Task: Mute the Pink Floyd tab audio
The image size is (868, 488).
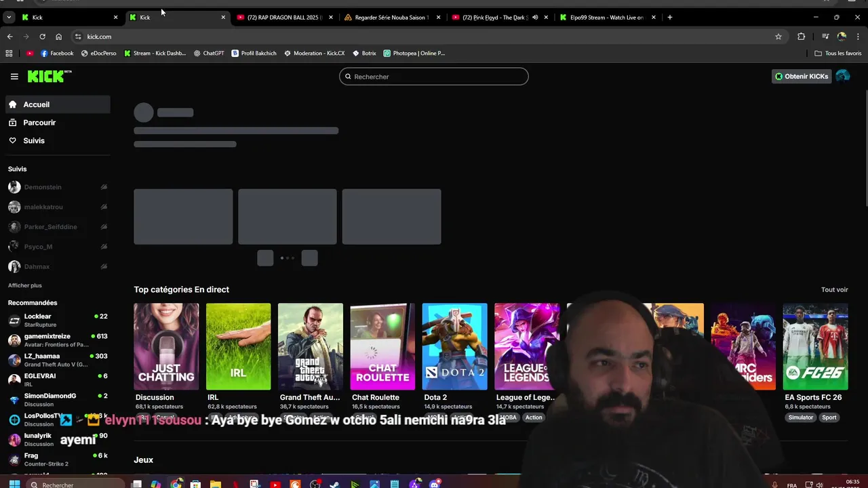Action: pos(535,18)
